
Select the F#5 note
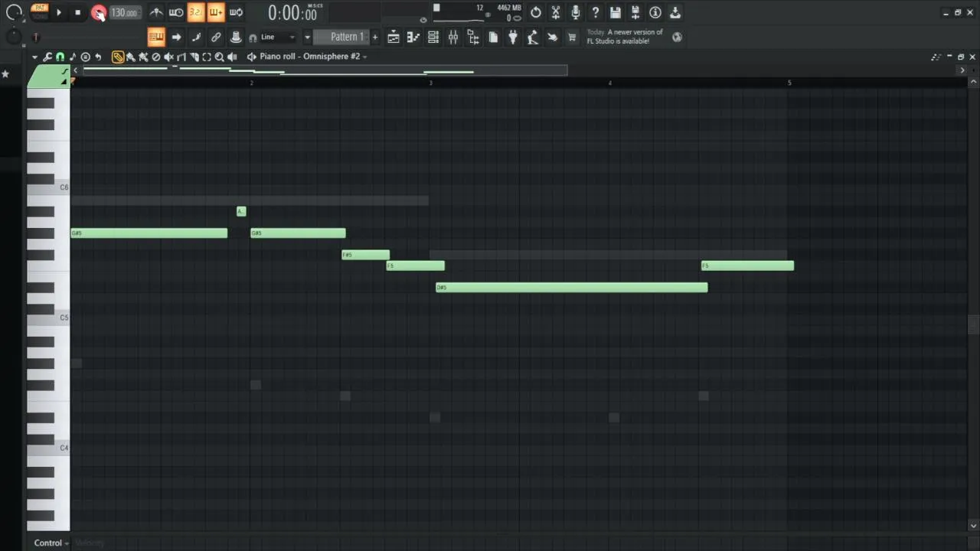(365, 255)
